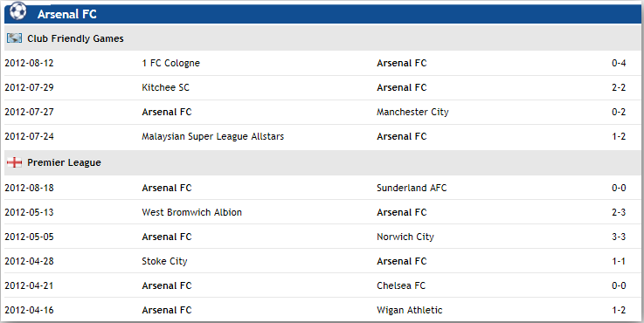Image resolution: width=644 pixels, height=323 pixels.
Task: Click Norwich City team name
Action: coord(405,237)
